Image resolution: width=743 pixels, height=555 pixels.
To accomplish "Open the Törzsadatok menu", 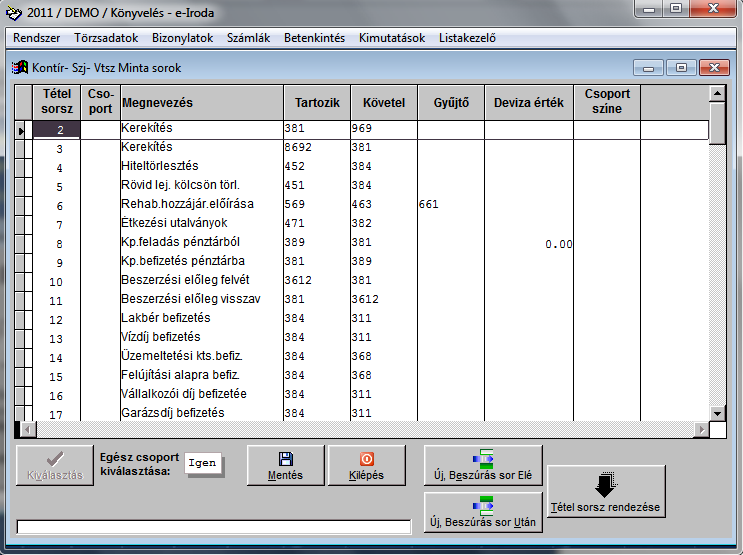I will (107, 38).
